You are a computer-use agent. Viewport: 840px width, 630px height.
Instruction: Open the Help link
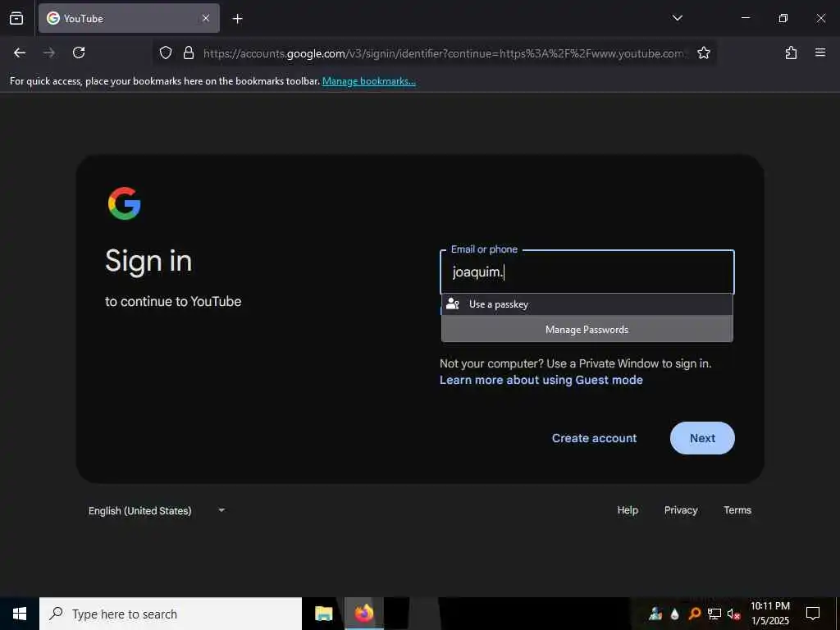628,510
